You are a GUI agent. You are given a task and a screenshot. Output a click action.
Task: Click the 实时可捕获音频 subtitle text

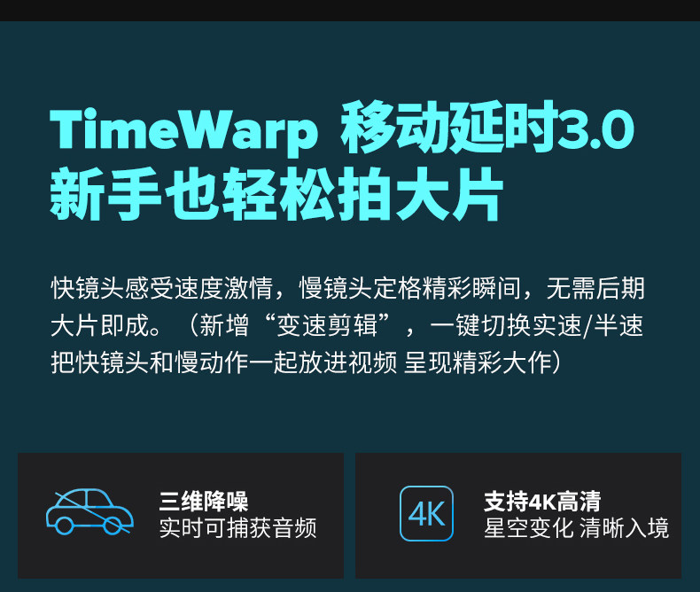tap(238, 528)
